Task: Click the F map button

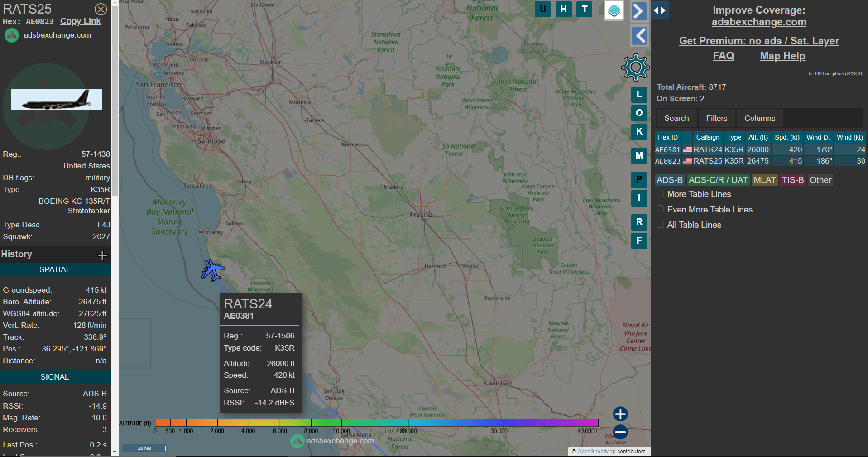Action: pos(639,241)
